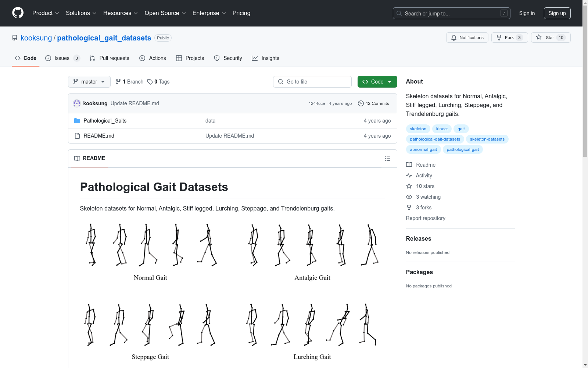Select Pricing in the top navigation

pos(241,13)
